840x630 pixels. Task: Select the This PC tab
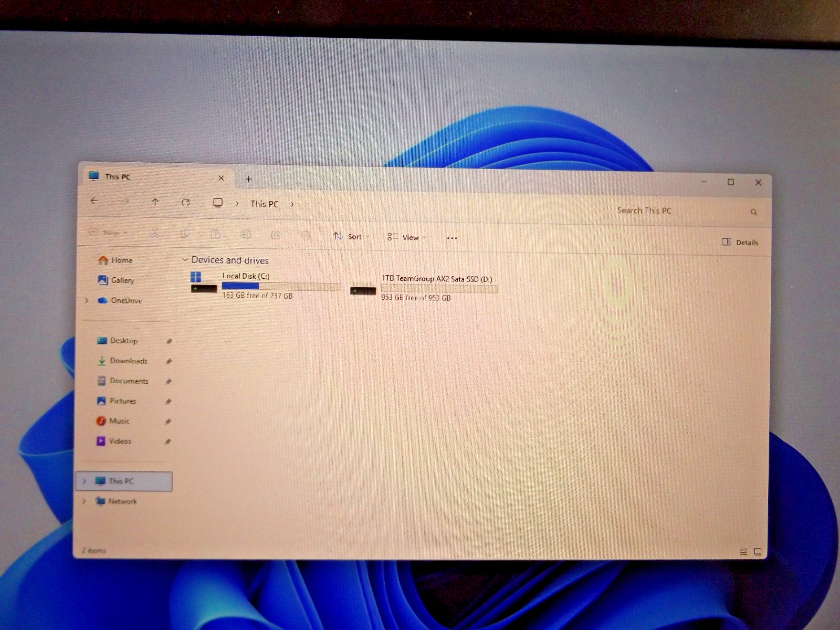156,177
